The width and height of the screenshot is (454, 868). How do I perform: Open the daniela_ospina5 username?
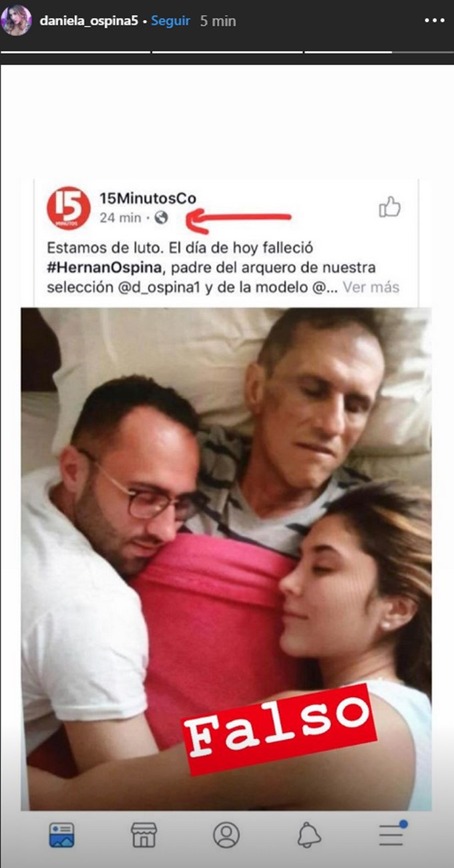pos(89,21)
